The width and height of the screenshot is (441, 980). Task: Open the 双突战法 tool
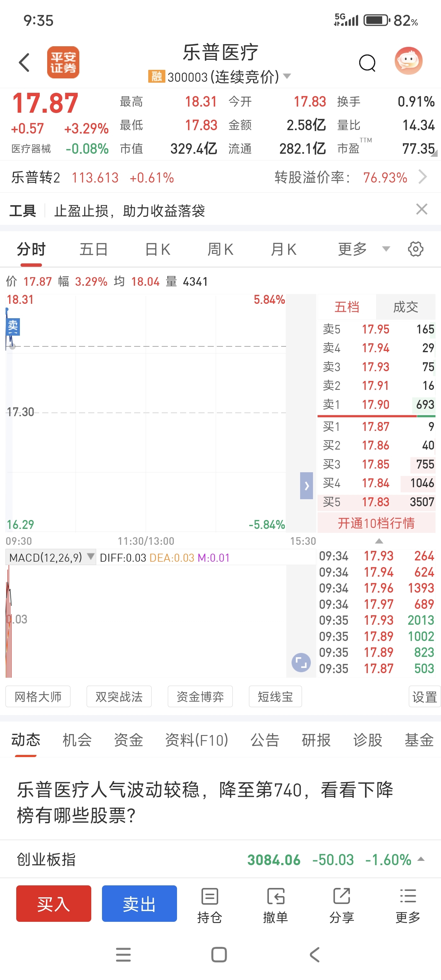[119, 697]
